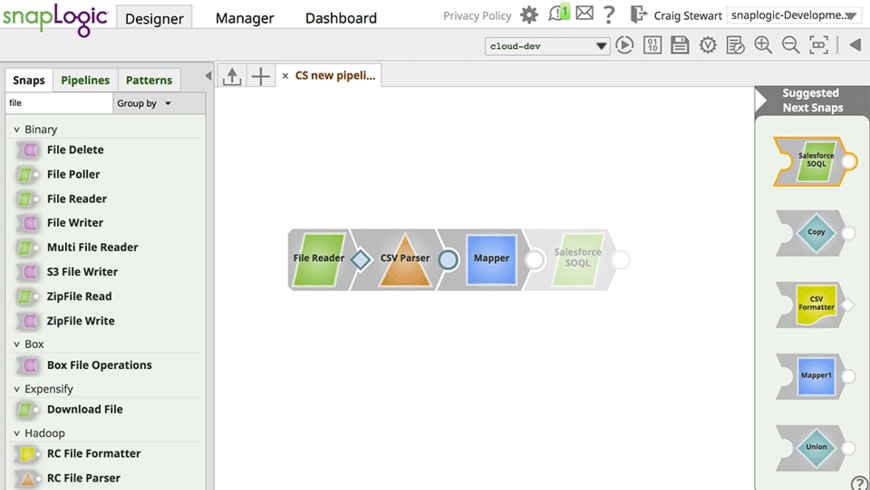Close the CS new pipeline tab

point(285,76)
